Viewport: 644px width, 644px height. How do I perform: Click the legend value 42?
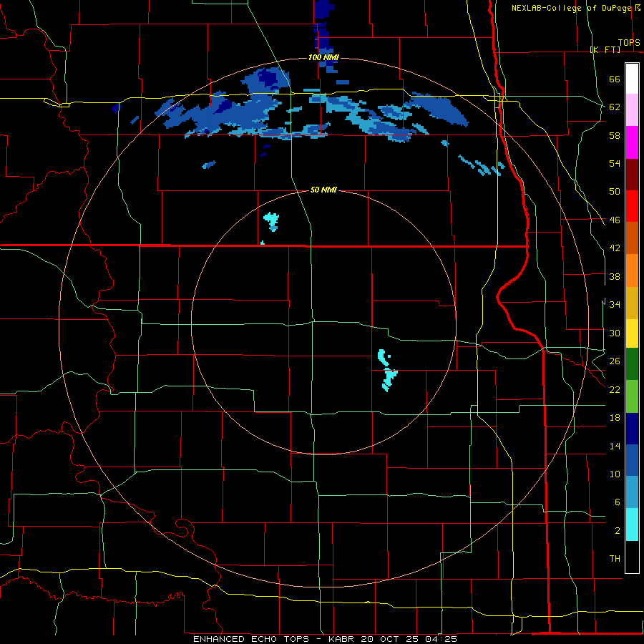coord(615,248)
